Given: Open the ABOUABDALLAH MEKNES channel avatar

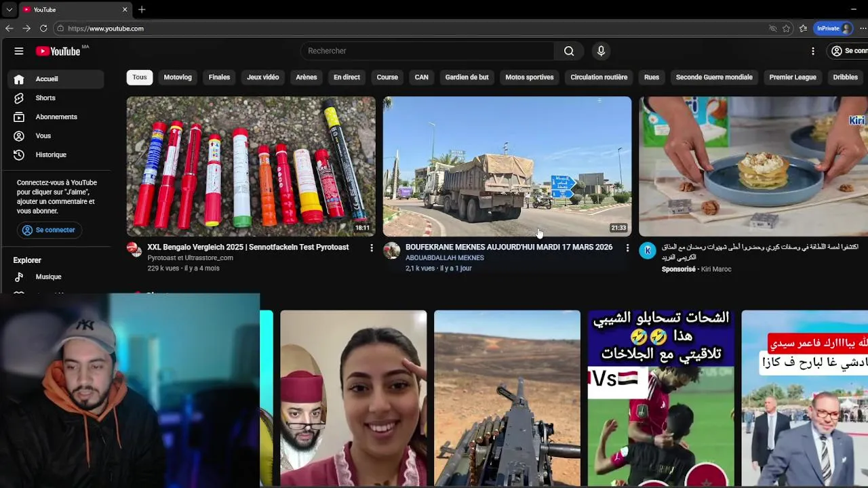Looking at the screenshot, I should 392,250.
